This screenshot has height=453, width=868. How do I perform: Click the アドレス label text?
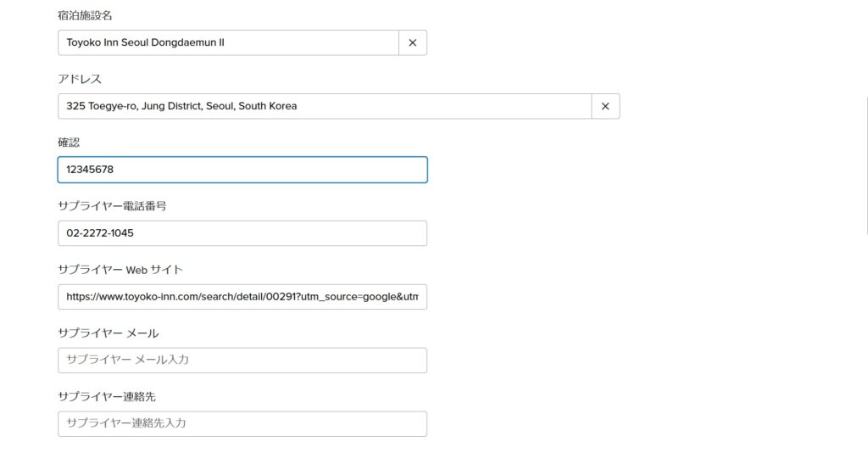coord(80,79)
